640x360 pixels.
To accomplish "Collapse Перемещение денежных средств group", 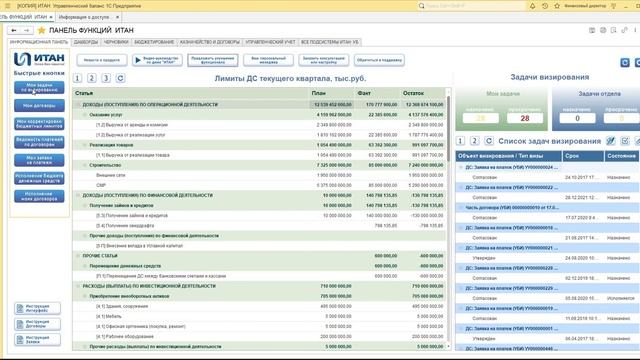I will (x=85, y=266).
